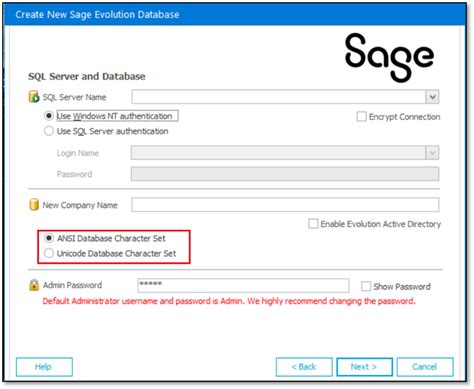This screenshot has width=474, height=389.
Task: Click the SQL Server Name label
Action: coord(74,97)
